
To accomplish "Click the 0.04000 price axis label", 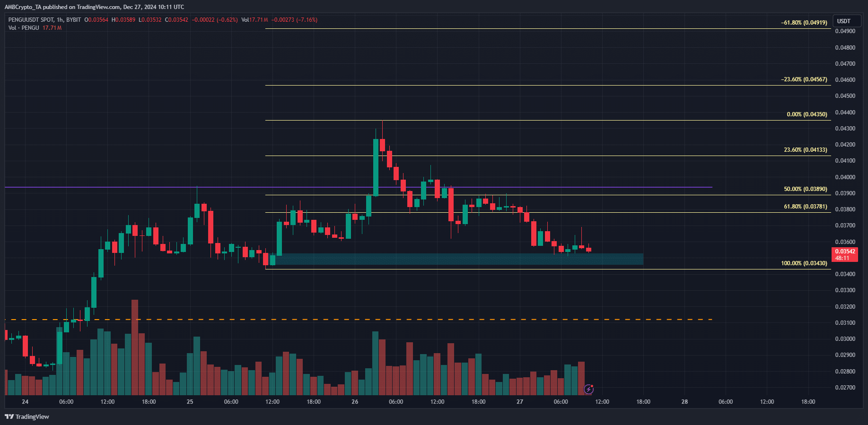I will pos(845,177).
